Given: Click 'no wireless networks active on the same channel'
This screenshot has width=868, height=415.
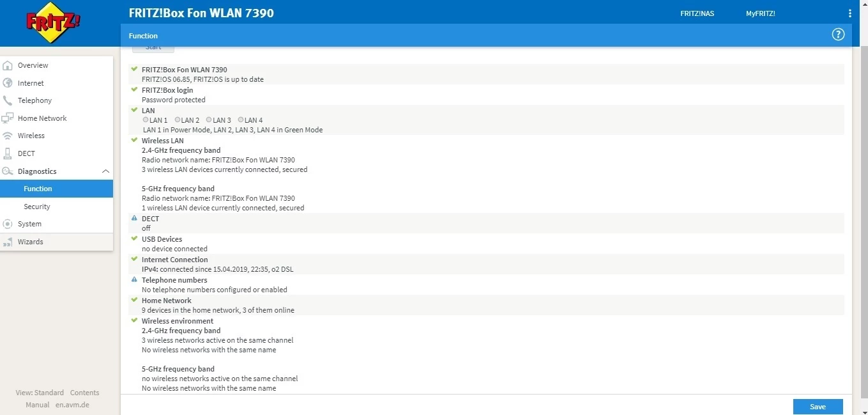Looking at the screenshot, I should (220, 379).
